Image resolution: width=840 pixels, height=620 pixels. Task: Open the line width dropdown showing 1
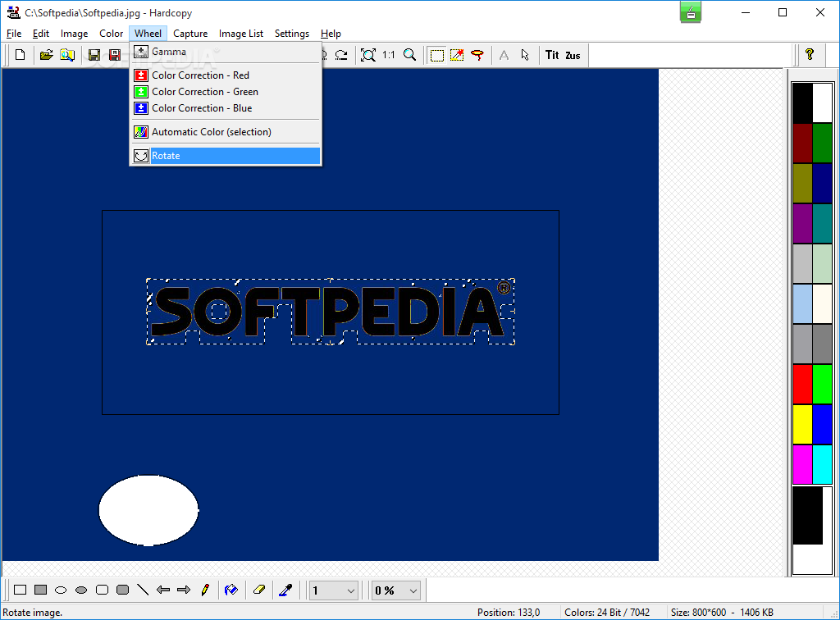coord(334,590)
